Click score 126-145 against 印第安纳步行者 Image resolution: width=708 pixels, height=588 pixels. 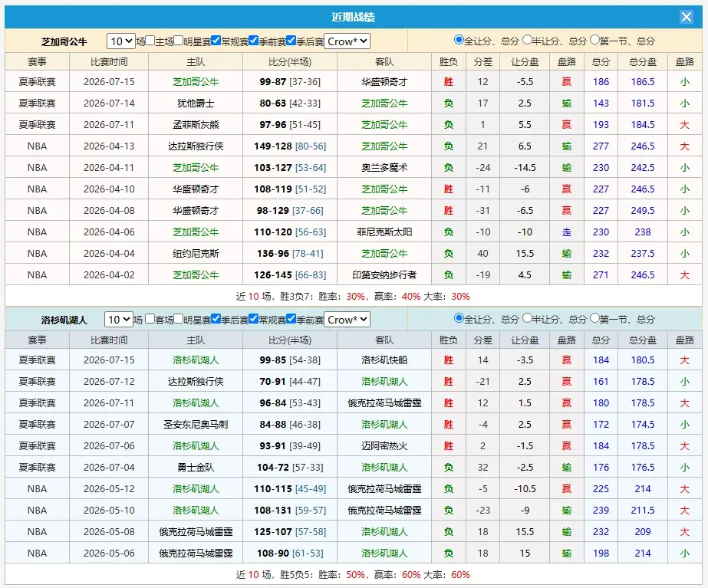pyautogui.click(x=273, y=274)
